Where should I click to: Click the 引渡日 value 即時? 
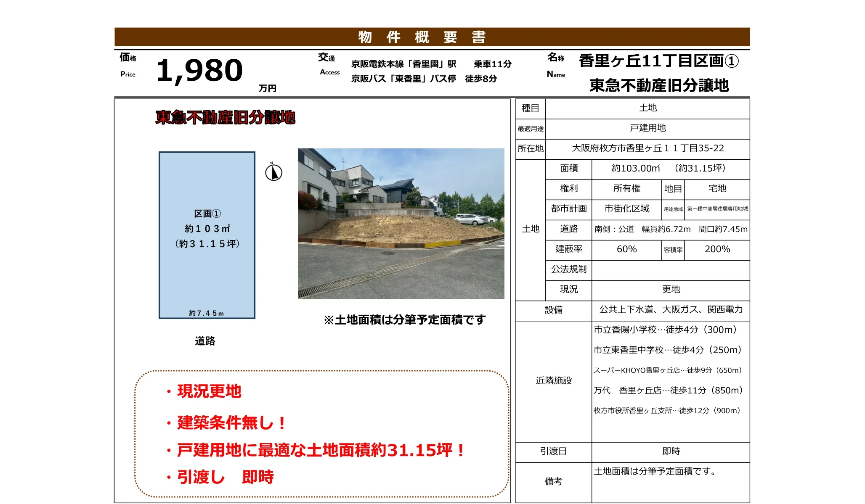coord(671,451)
